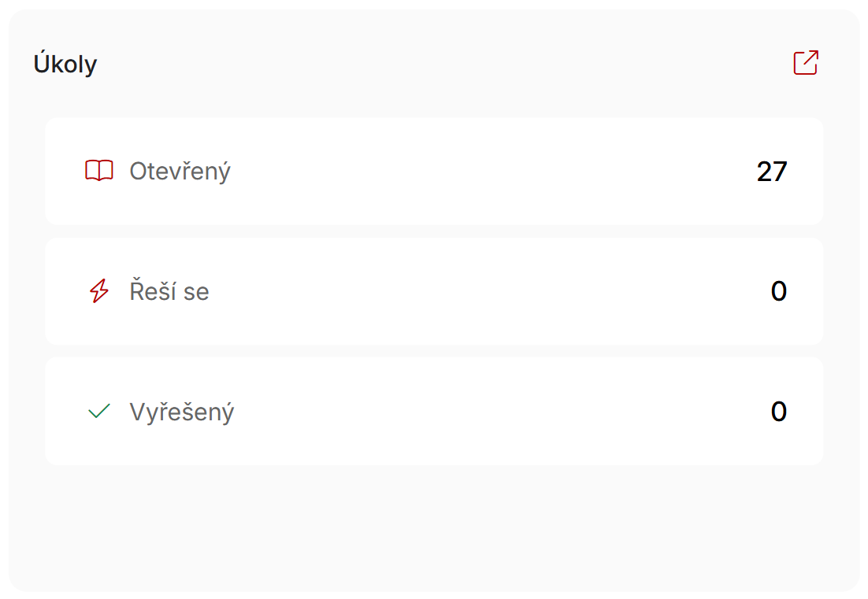This screenshot has width=868, height=599.
Task: Click the open book icon beside Otevřený
Action: [99, 171]
